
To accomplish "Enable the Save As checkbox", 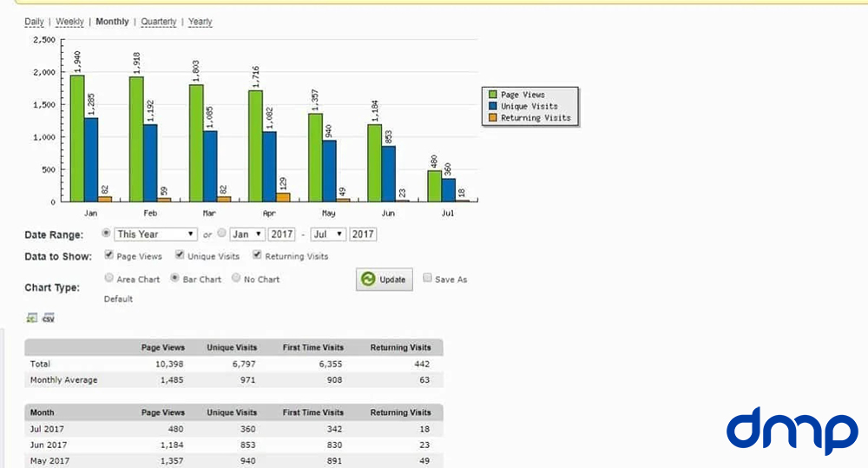I will [427, 279].
